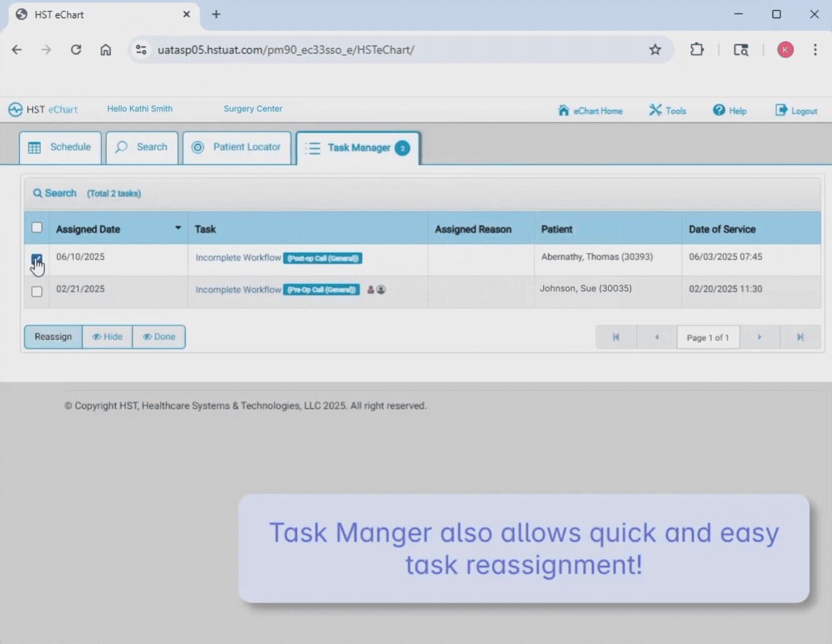The height and width of the screenshot is (644, 832).
Task: Switch to the Schedule tab
Action: pyautogui.click(x=60, y=148)
